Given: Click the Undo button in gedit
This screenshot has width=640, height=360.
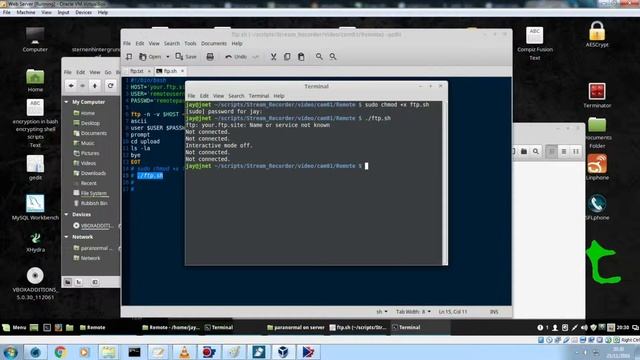Looking at the screenshot, I should pos(236,57).
